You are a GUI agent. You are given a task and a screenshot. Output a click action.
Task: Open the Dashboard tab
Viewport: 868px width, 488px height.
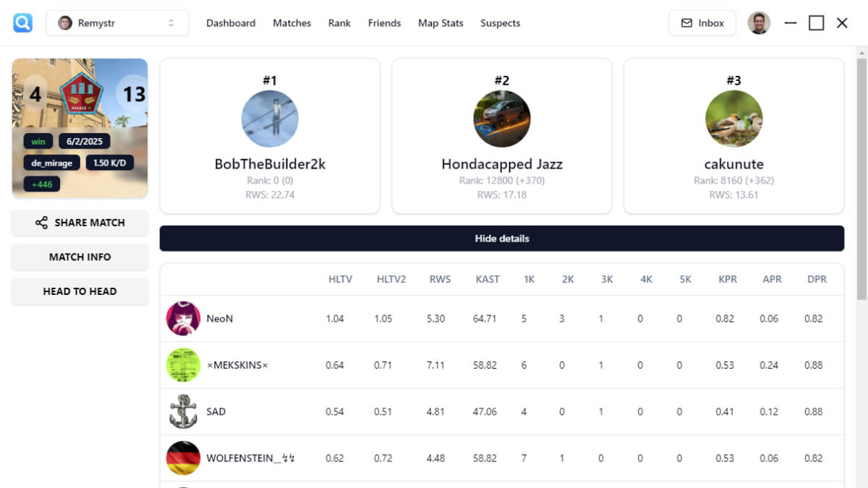(x=231, y=23)
